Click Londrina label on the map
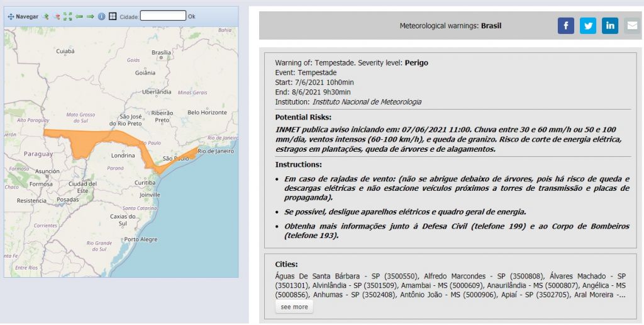The image size is (644, 325). (x=123, y=156)
